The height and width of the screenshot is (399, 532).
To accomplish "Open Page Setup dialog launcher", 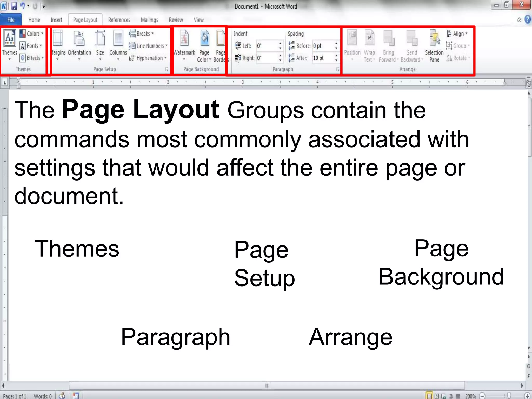I will click(x=167, y=69).
